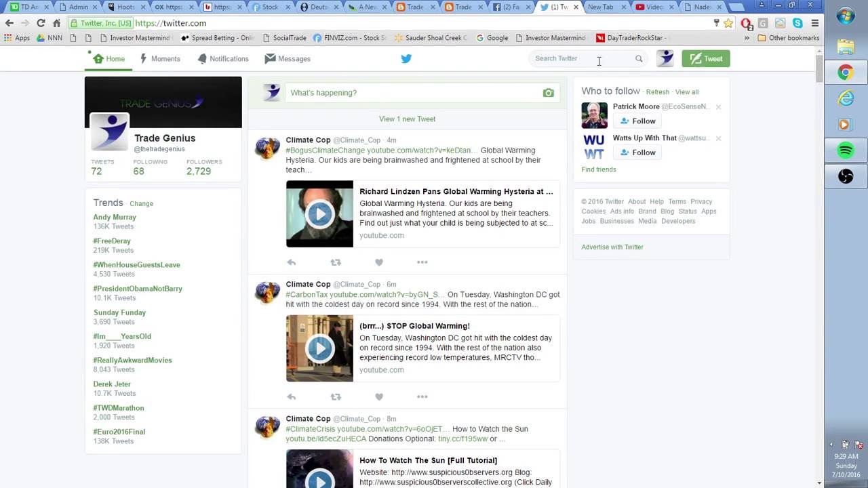Image resolution: width=868 pixels, height=488 pixels.
Task: Click the address bar URL
Action: (170, 23)
